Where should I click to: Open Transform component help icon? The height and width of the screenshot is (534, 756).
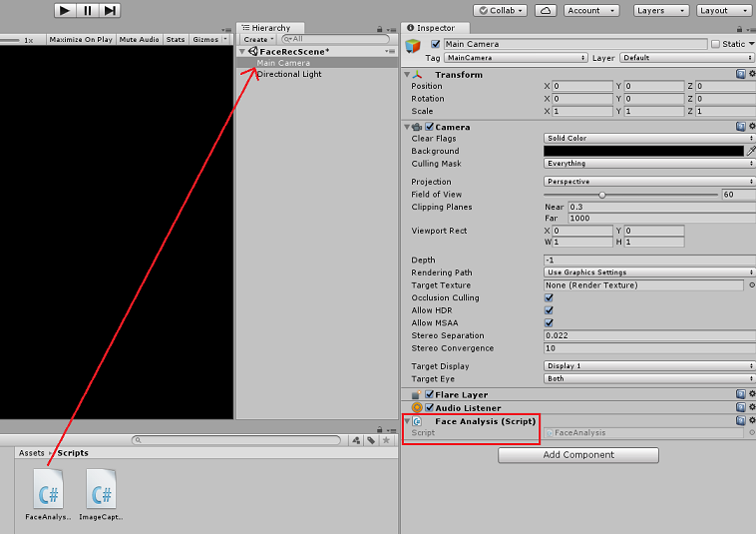(x=741, y=74)
